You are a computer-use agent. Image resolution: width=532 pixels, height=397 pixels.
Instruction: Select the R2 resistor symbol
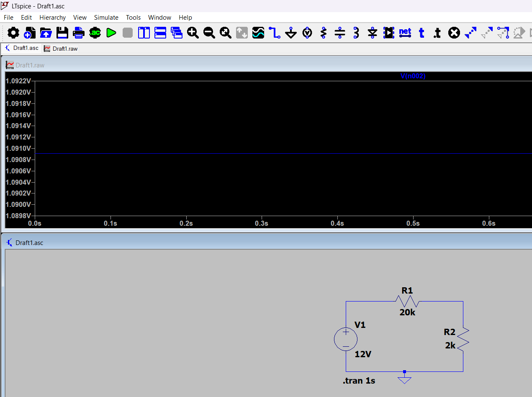[463, 339]
